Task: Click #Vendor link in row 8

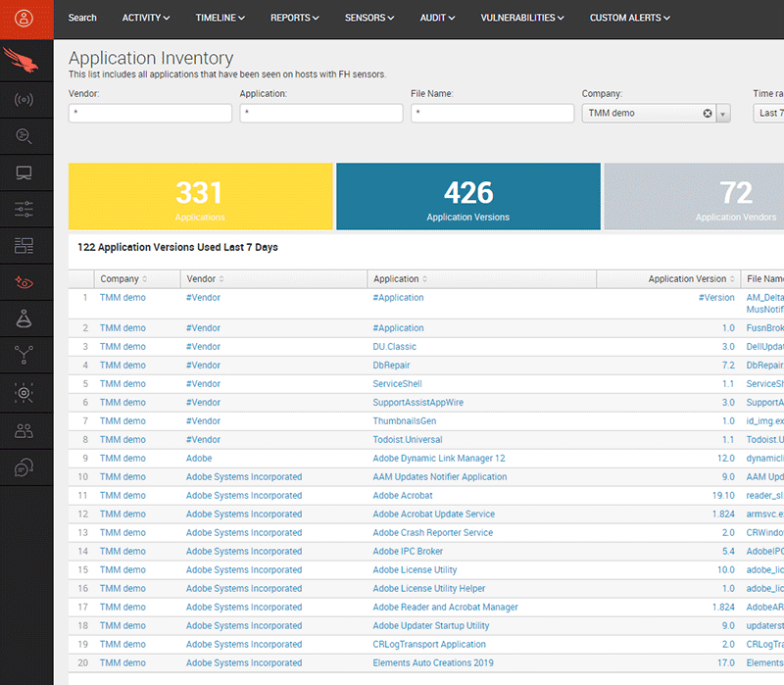Action: pos(203,439)
